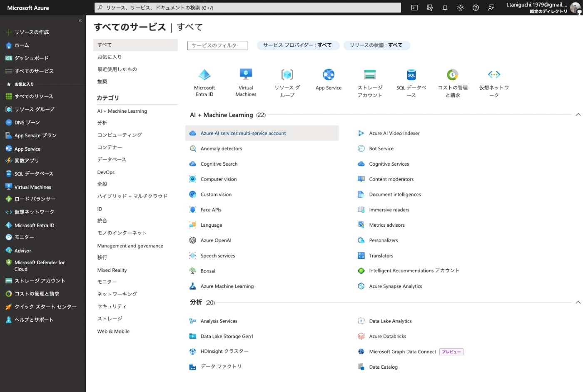583x392 pixels.
Task: Open Microsoft Entra ID shortcut tile
Action: tap(204, 82)
